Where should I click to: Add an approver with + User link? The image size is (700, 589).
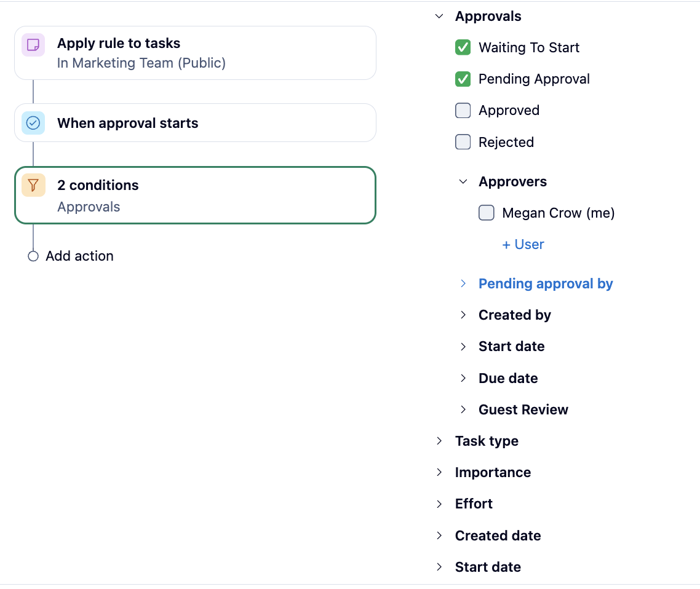pos(523,245)
